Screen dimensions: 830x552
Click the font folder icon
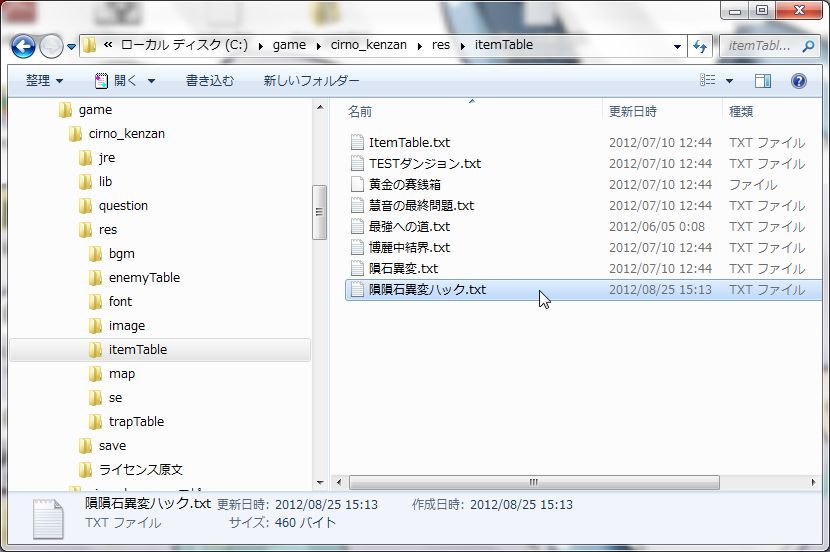(x=95, y=302)
